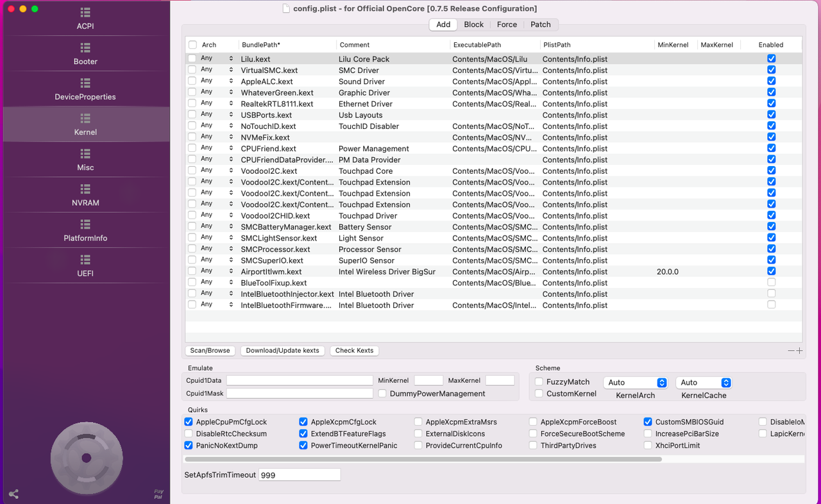Click the Emulate MinKernel field

[x=428, y=381]
